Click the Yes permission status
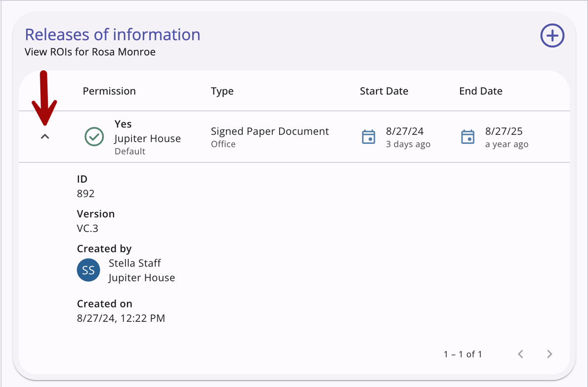Viewport: 588px width, 387px height. [x=123, y=124]
